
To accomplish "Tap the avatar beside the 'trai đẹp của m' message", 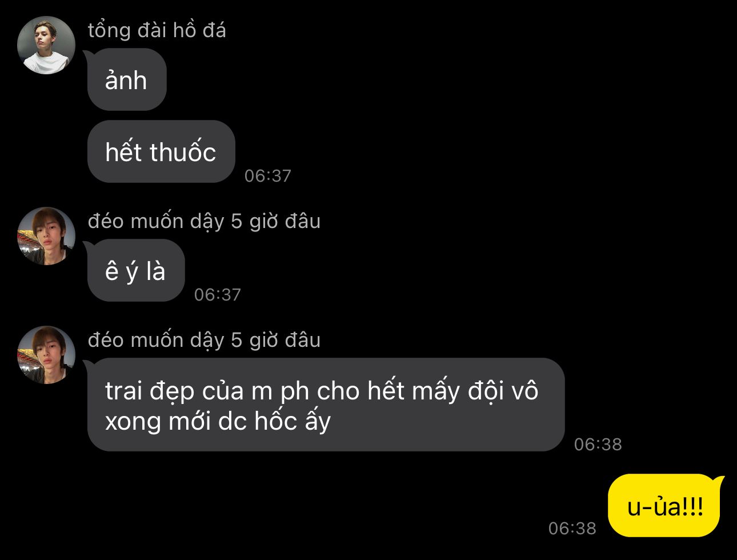I will [x=46, y=355].
